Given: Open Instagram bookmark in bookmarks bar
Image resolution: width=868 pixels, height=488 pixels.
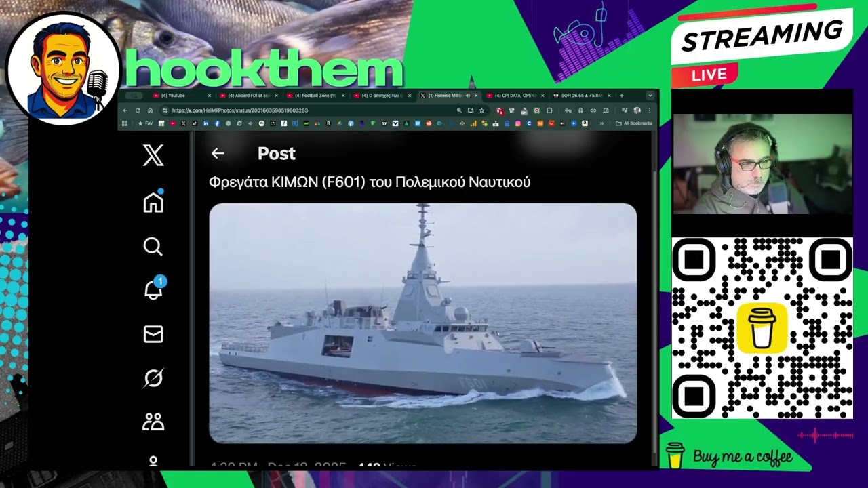Looking at the screenshot, I should [x=518, y=123].
